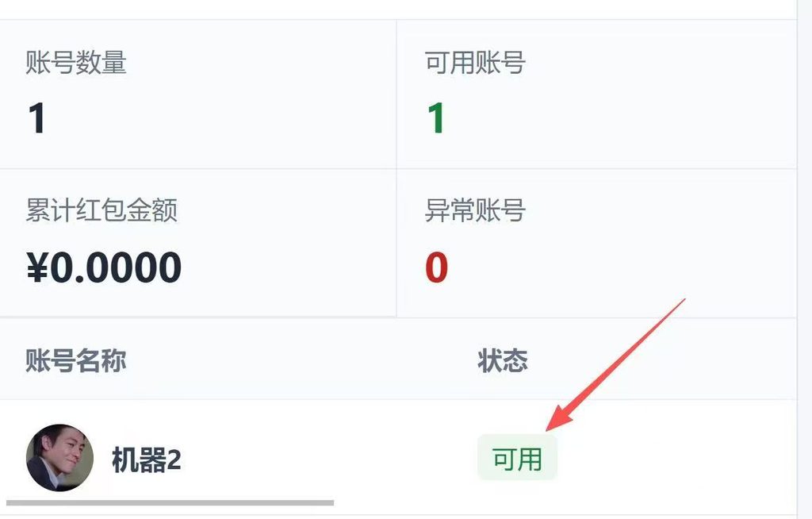This screenshot has width=812, height=519.
Task: Click the 账号数量 label text
Action: [x=76, y=63]
